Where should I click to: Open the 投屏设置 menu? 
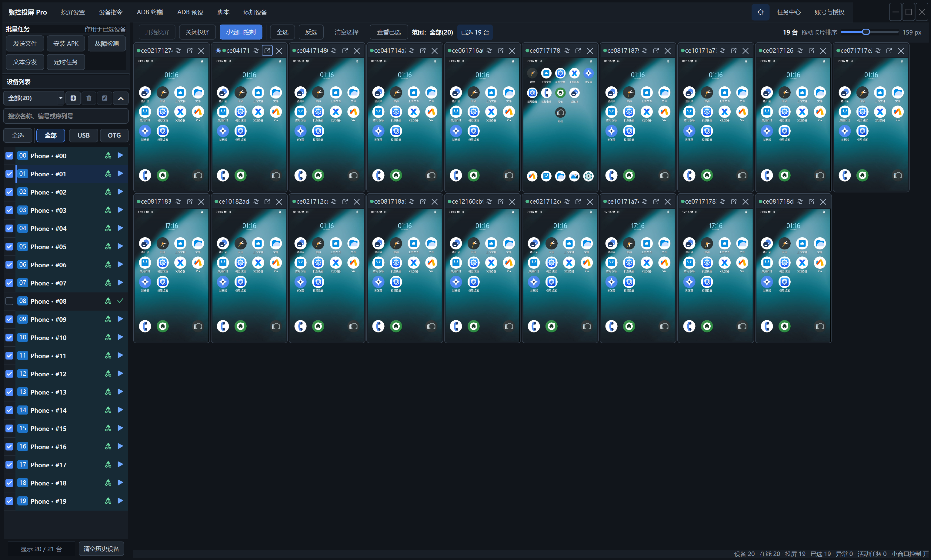pyautogui.click(x=73, y=12)
